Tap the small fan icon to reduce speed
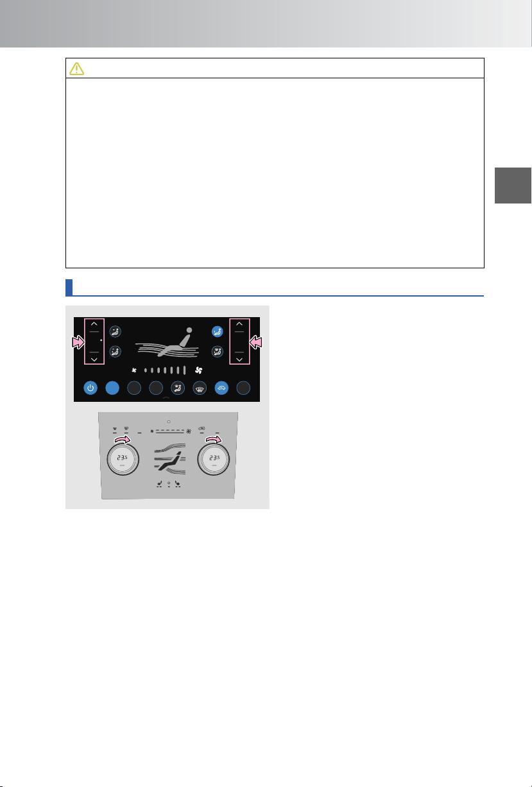The height and width of the screenshot is (787, 532). [135, 370]
